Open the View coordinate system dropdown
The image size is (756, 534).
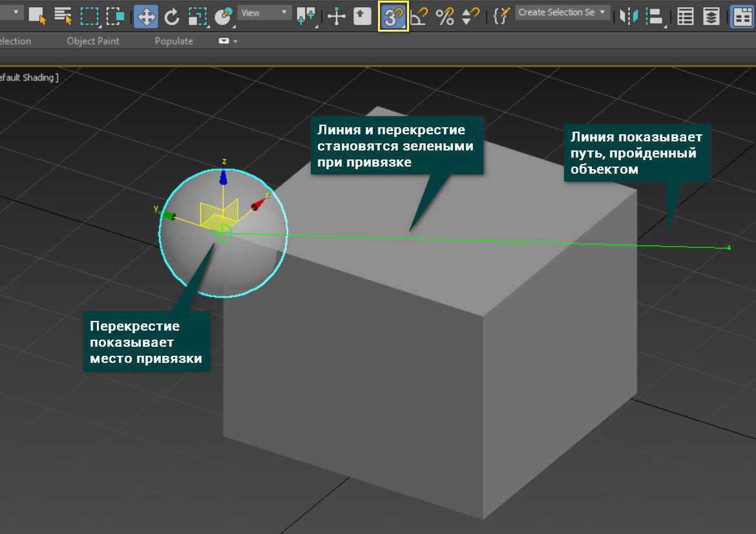(x=265, y=13)
